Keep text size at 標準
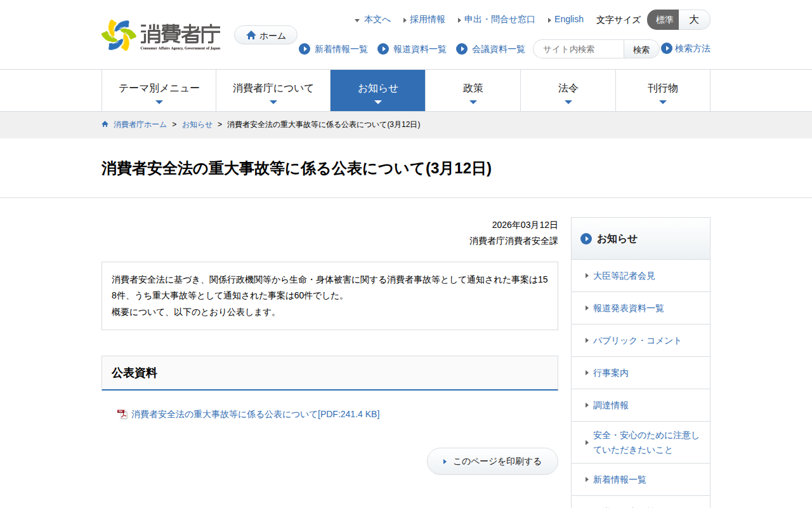 pyautogui.click(x=663, y=20)
